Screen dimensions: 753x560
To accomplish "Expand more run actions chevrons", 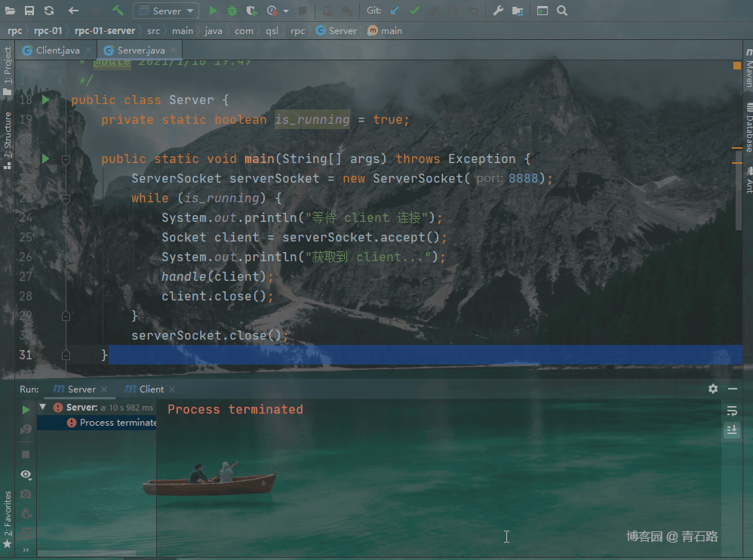I will click(26, 550).
